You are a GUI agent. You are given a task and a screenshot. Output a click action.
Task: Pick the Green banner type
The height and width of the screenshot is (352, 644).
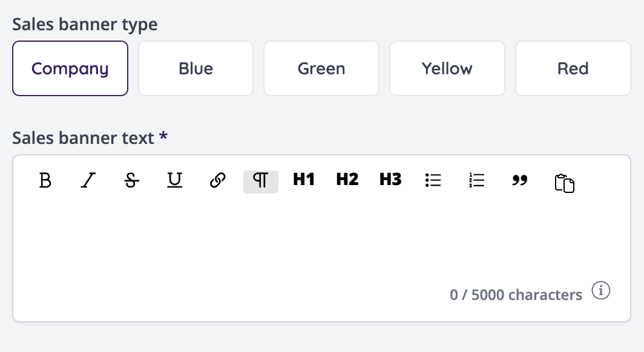[321, 68]
